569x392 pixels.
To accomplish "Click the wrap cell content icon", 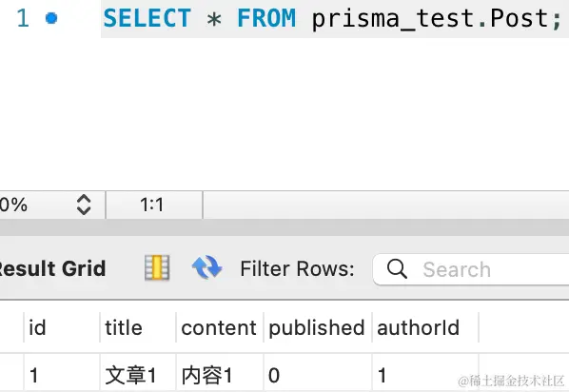I will point(157,268).
